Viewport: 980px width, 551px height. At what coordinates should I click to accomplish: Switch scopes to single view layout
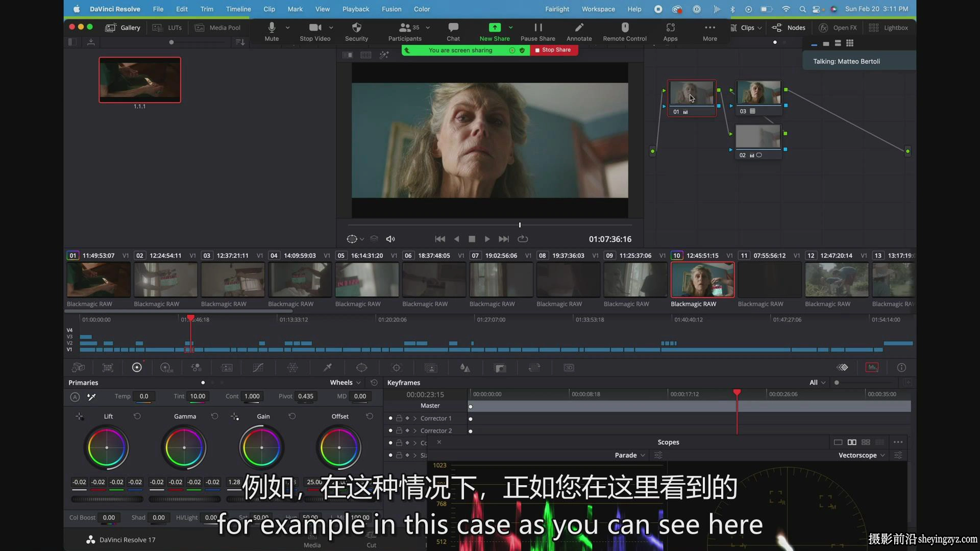click(838, 442)
